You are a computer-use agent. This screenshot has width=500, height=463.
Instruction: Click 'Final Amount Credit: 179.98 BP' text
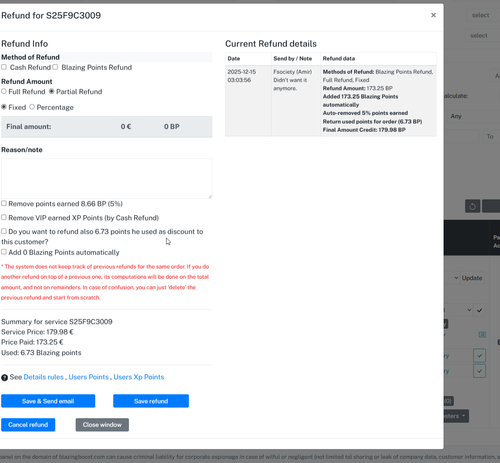[364, 130]
